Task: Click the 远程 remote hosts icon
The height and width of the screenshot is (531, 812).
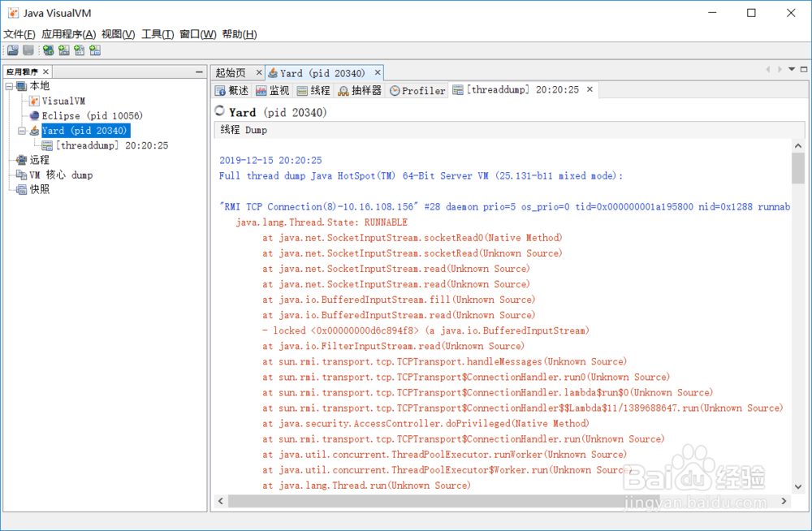Action: point(21,160)
